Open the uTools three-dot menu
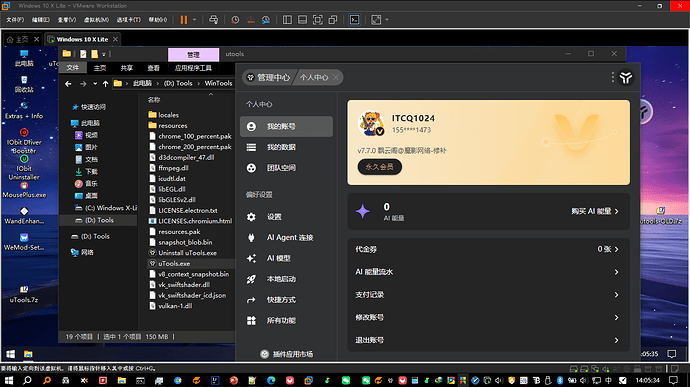Image resolution: width=690 pixels, height=387 pixels. pyautogui.click(x=613, y=77)
